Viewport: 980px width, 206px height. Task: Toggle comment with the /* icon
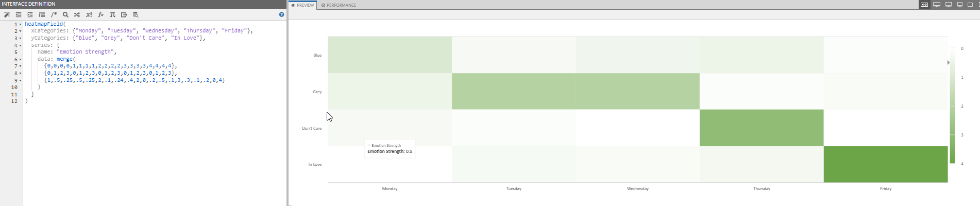54,15
